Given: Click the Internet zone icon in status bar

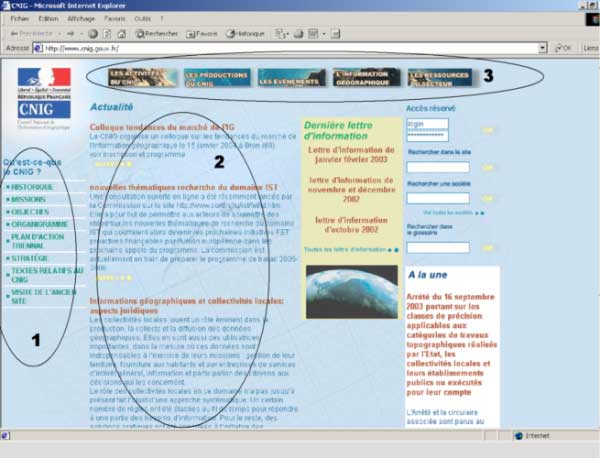Looking at the screenshot, I should (519, 436).
